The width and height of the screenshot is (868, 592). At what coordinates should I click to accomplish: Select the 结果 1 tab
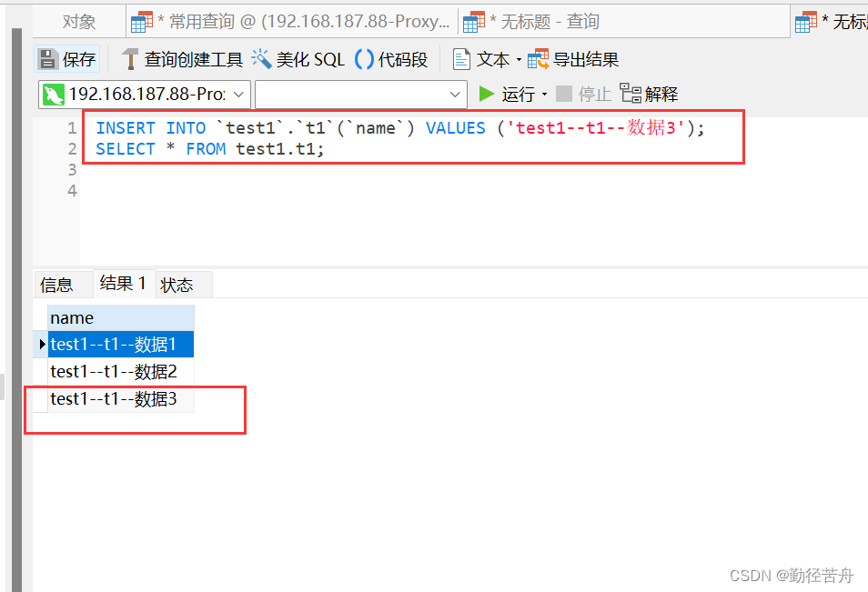click(124, 284)
